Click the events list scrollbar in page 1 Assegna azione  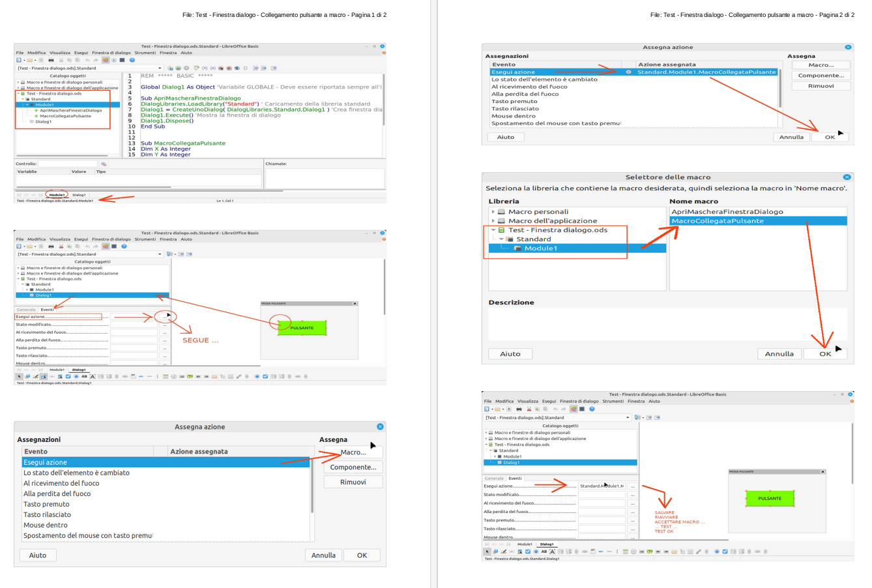(x=312, y=486)
